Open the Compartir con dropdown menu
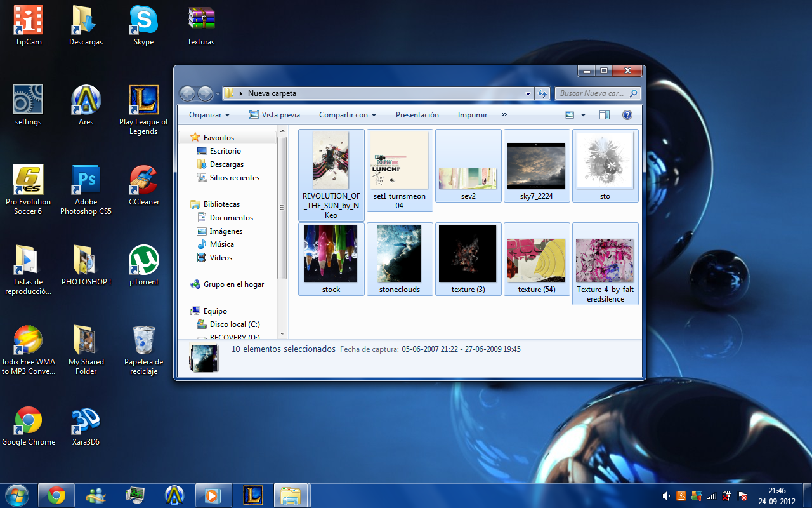 pyautogui.click(x=348, y=115)
